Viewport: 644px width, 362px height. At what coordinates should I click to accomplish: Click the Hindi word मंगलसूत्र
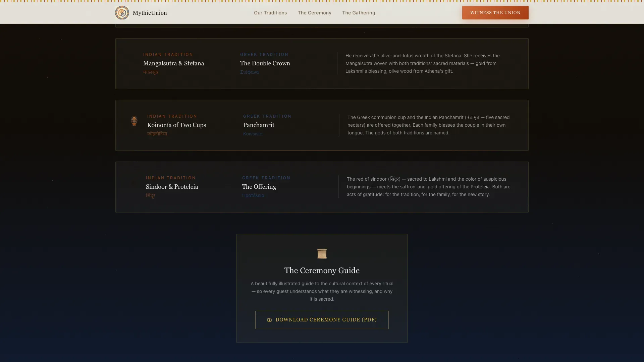[151, 72]
